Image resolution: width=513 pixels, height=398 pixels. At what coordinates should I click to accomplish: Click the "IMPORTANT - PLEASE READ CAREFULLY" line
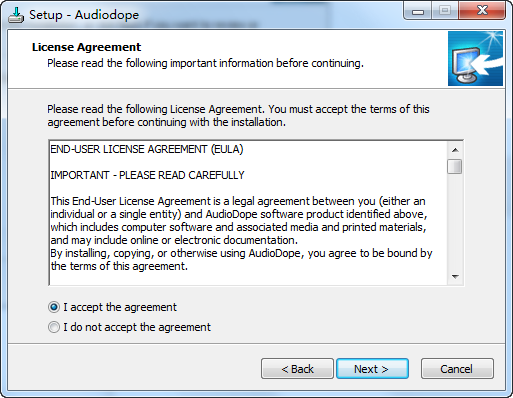point(147,175)
